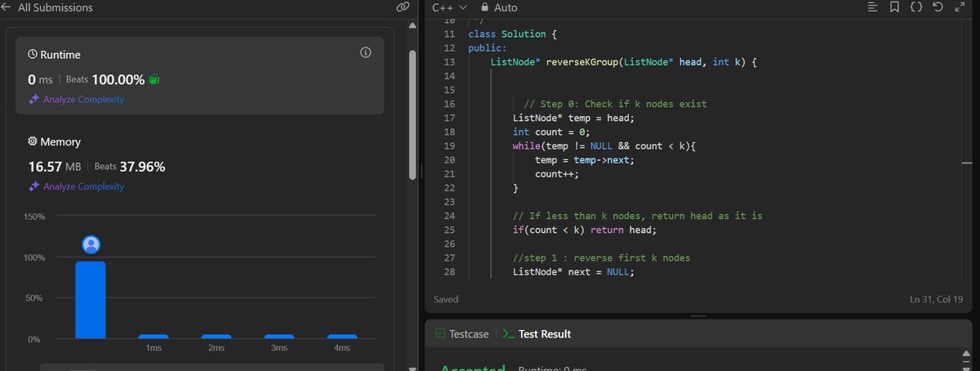The width and height of the screenshot is (980, 371).
Task: Click the 'while(temp != NULL && count < k){' line
Action: point(604,146)
